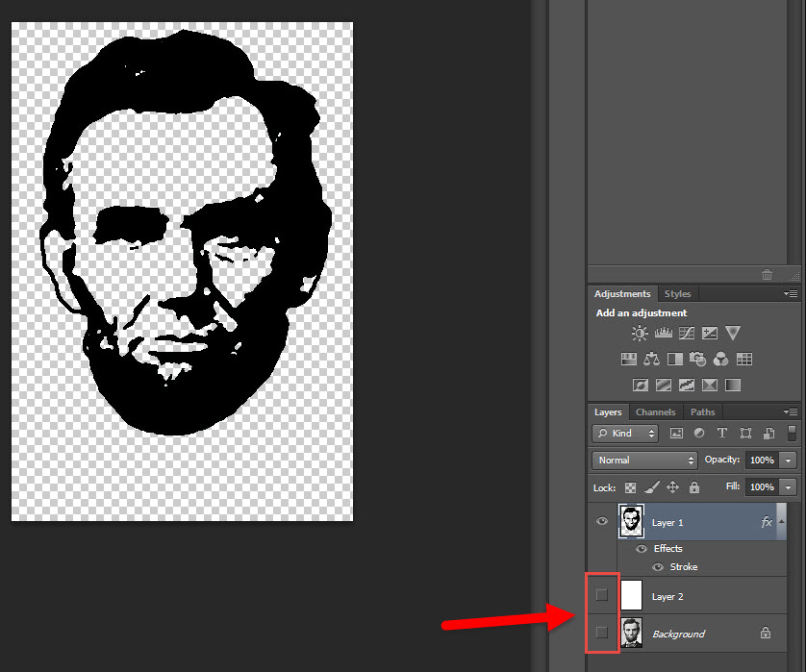The height and width of the screenshot is (672, 806).
Task: Open the Opacity slider dropdown arrow
Action: click(x=788, y=460)
